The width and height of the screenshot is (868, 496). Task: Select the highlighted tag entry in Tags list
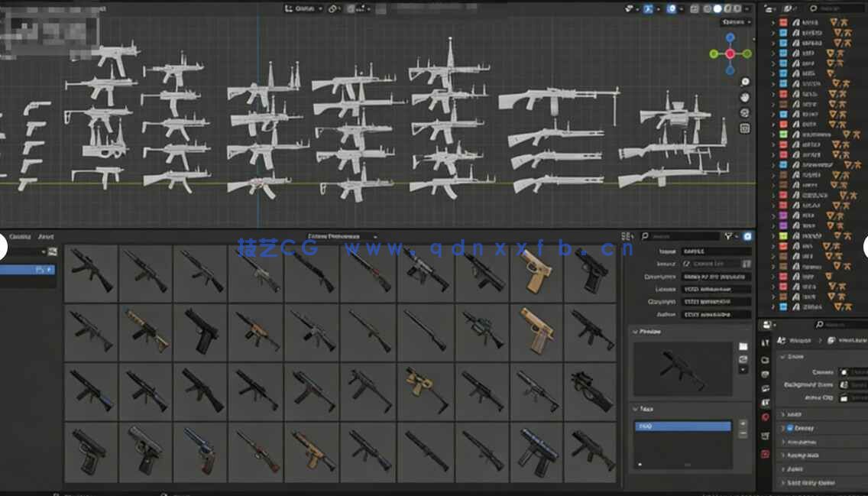pyautogui.click(x=683, y=425)
